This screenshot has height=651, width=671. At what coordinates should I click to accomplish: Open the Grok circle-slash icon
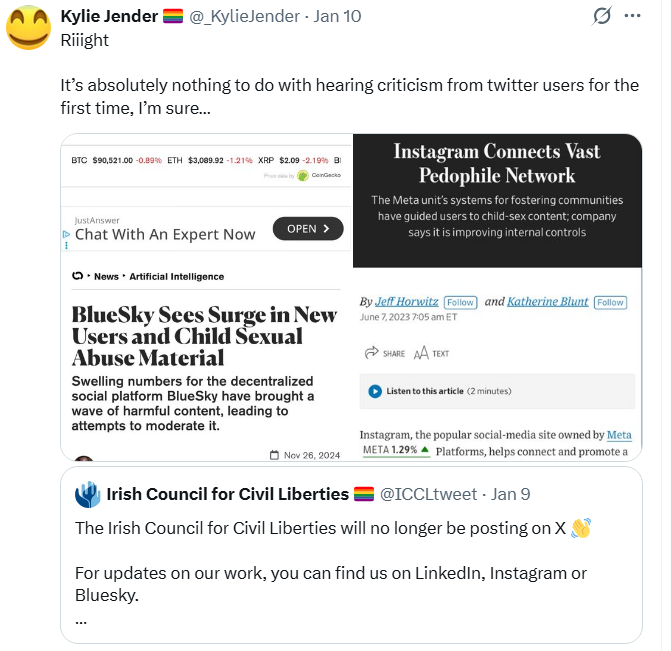point(601,16)
